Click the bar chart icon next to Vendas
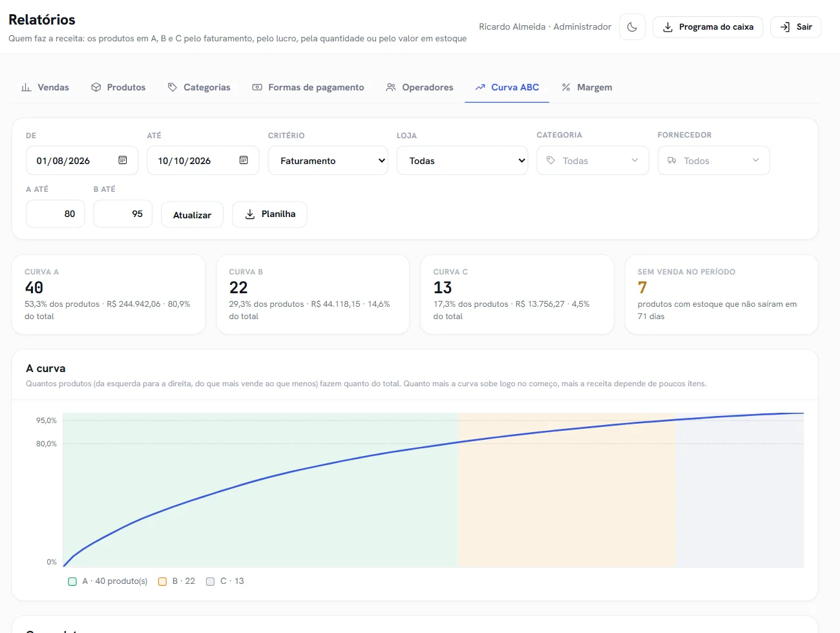The image size is (840, 633). point(26,87)
